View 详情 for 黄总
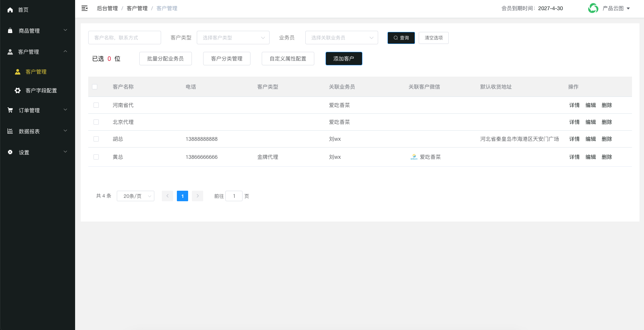The height and width of the screenshot is (330, 644). [575, 157]
